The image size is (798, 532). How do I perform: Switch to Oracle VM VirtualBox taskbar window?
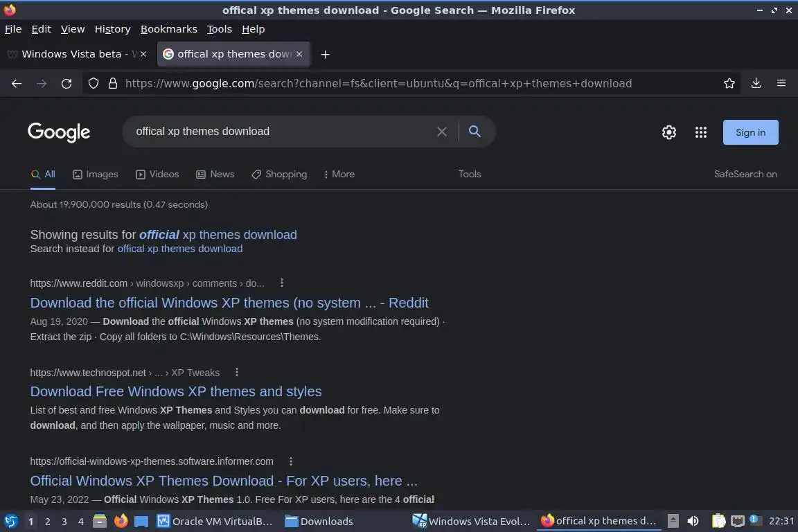click(215, 522)
